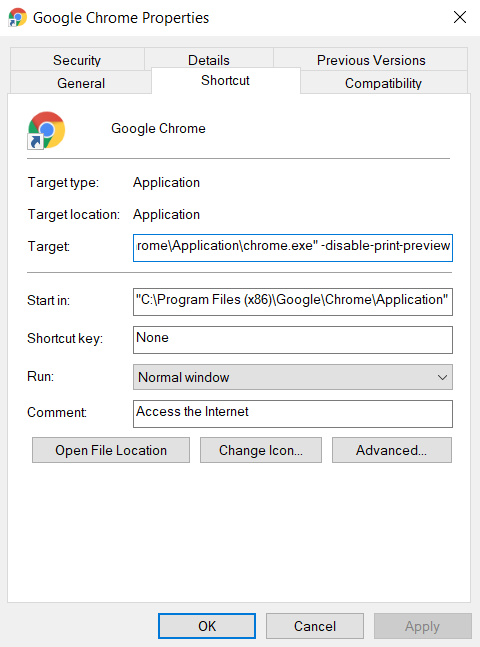This screenshot has height=647, width=480.
Task: Switch to the Security tab
Action: pyautogui.click(x=77, y=60)
